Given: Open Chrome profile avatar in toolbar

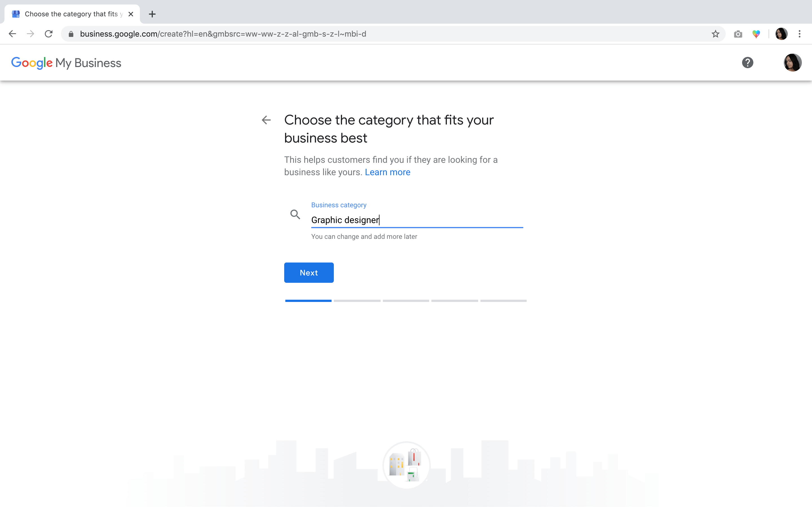Looking at the screenshot, I should (781, 34).
